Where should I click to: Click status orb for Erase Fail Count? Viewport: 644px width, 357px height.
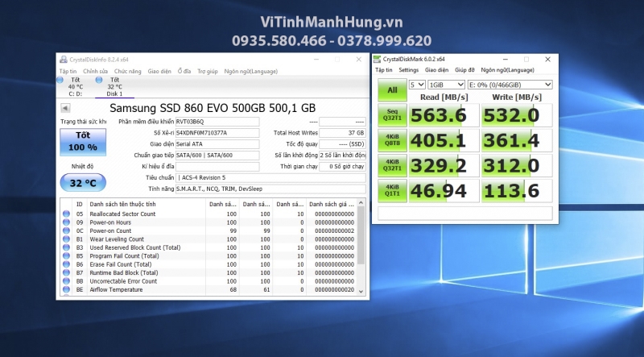[x=66, y=264]
